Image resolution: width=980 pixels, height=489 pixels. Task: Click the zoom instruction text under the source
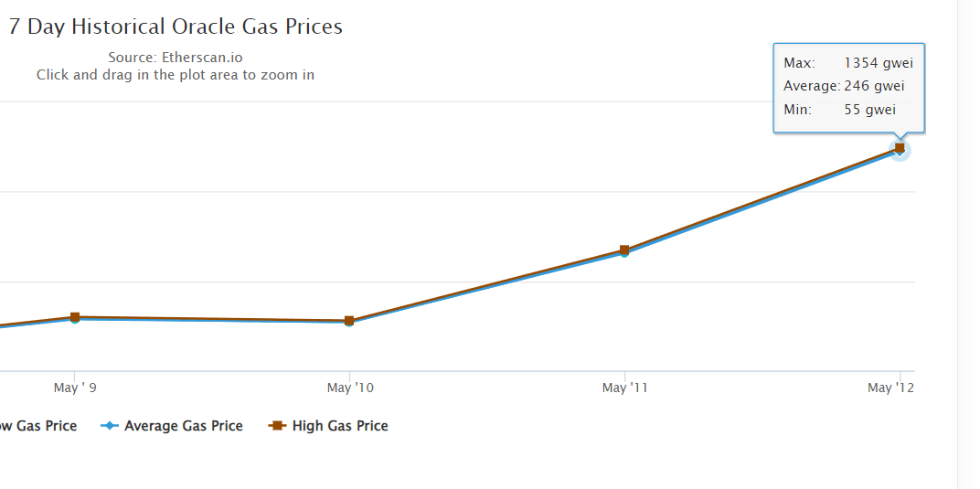pyautogui.click(x=176, y=75)
